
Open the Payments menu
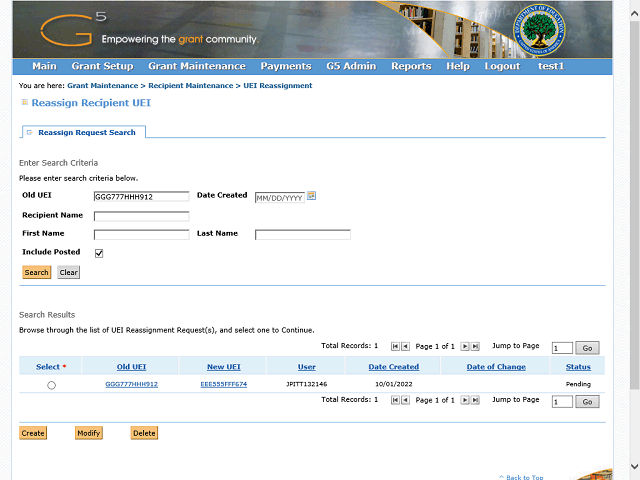286,66
